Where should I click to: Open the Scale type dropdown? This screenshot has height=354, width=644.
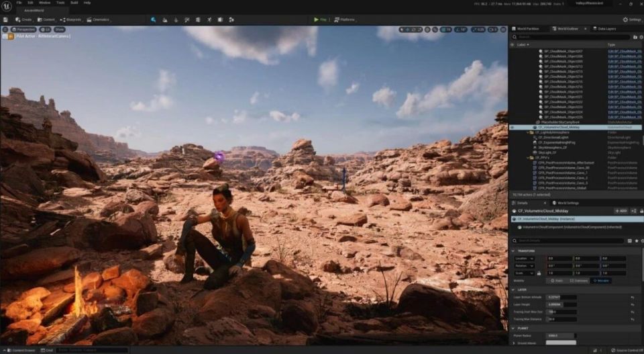[x=524, y=273]
